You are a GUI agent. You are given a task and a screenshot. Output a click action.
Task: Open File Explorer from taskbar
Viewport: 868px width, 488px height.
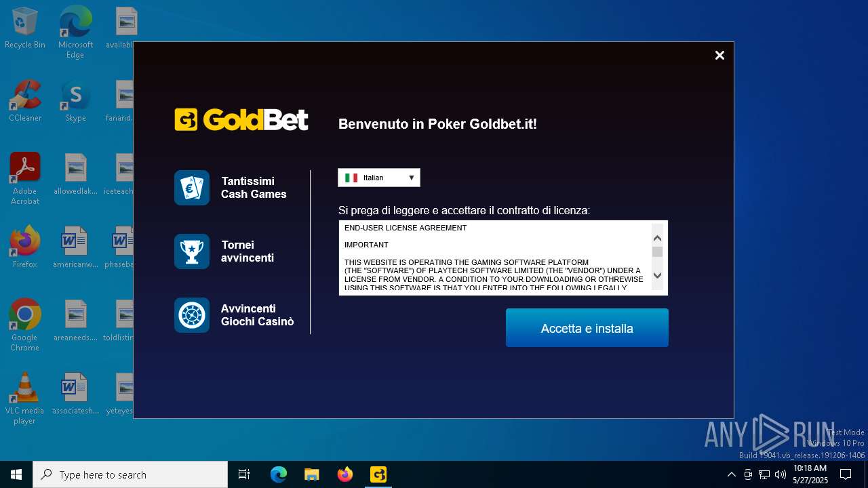tap(312, 474)
